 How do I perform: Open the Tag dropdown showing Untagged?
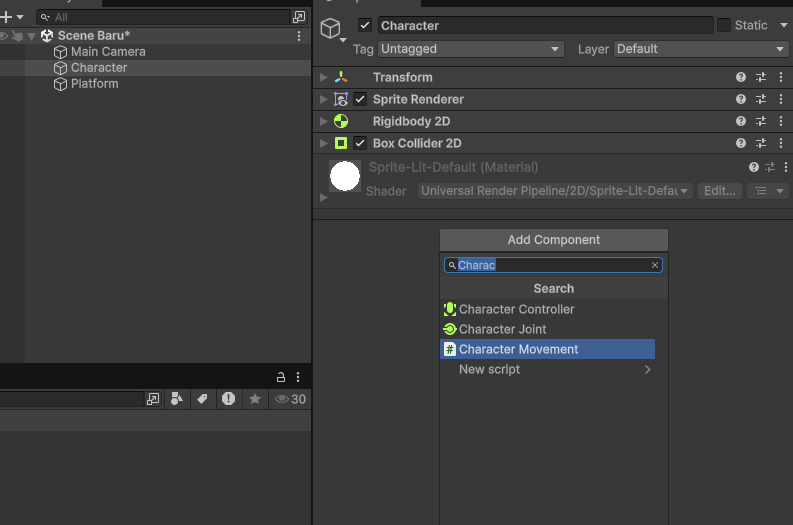coord(470,49)
